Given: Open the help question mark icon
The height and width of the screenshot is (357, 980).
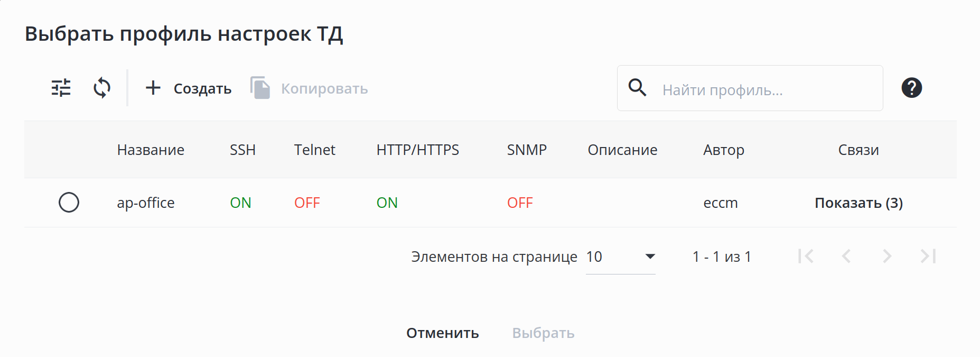Looking at the screenshot, I should click(911, 88).
